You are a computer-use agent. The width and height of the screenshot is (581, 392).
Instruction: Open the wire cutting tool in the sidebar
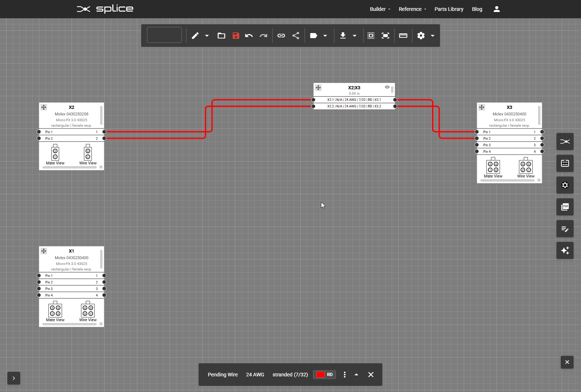tap(565, 142)
